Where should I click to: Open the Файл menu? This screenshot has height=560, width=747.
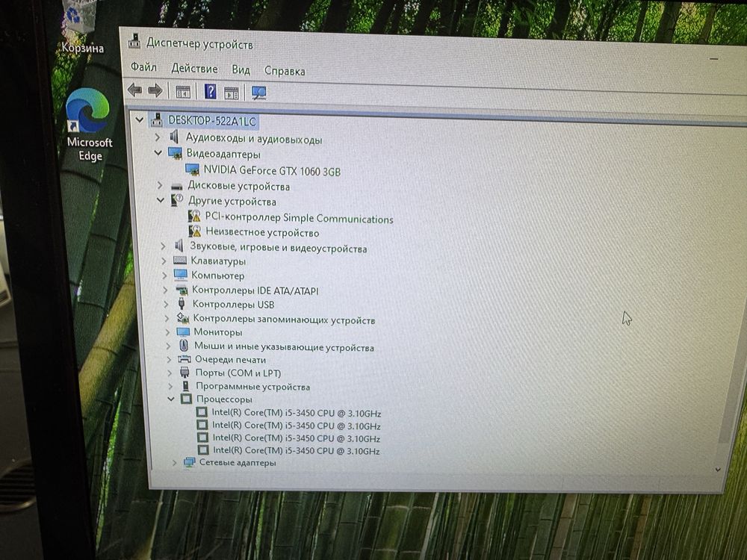click(143, 67)
